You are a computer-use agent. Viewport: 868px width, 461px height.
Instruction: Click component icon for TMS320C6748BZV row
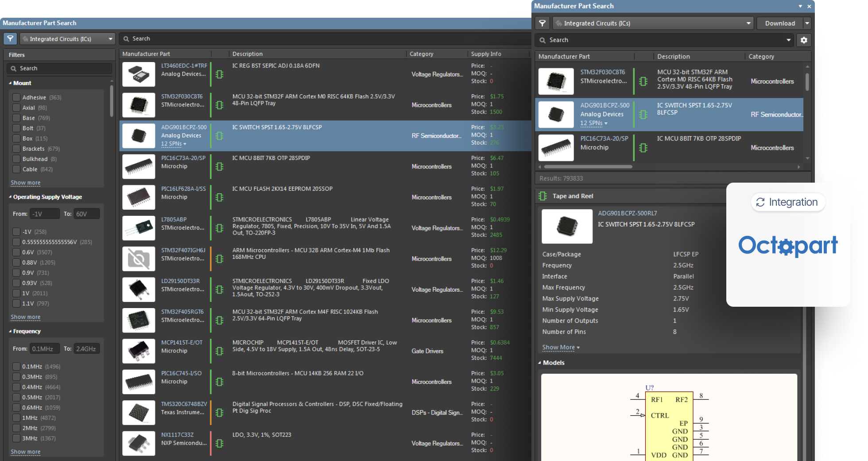point(219,413)
